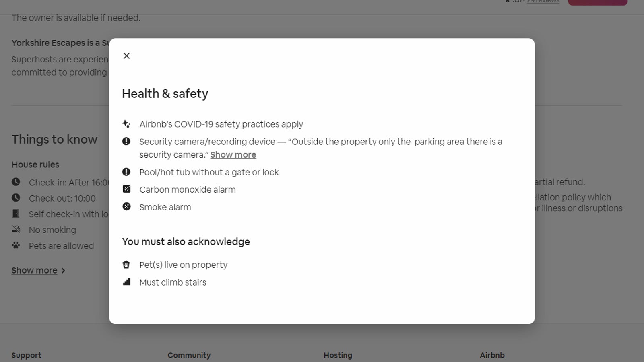Select the must climb stairs icon
This screenshot has width=644, height=362.
pos(126,282)
